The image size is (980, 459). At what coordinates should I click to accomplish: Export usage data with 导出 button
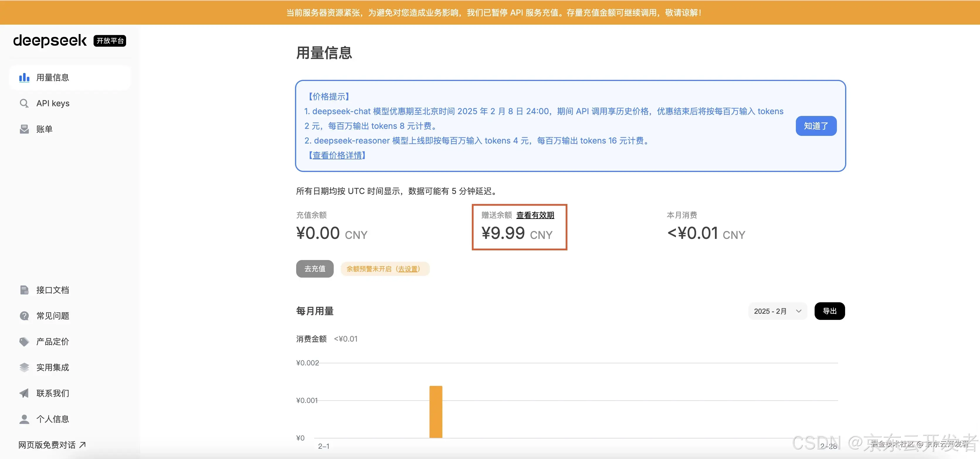click(x=829, y=311)
